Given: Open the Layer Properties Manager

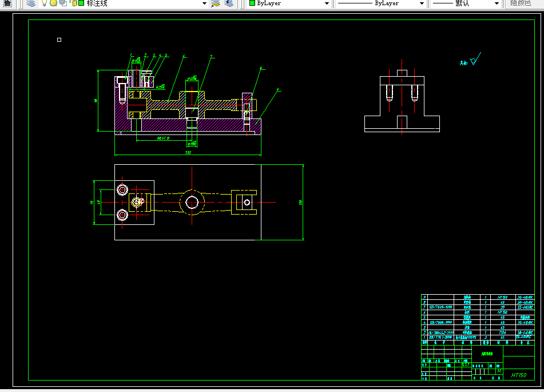Looking at the screenshot, I should click(x=31, y=3).
